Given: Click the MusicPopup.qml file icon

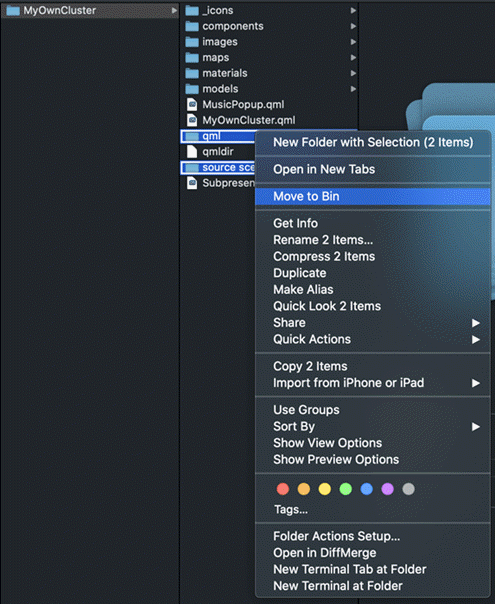Looking at the screenshot, I should coord(192,105).
